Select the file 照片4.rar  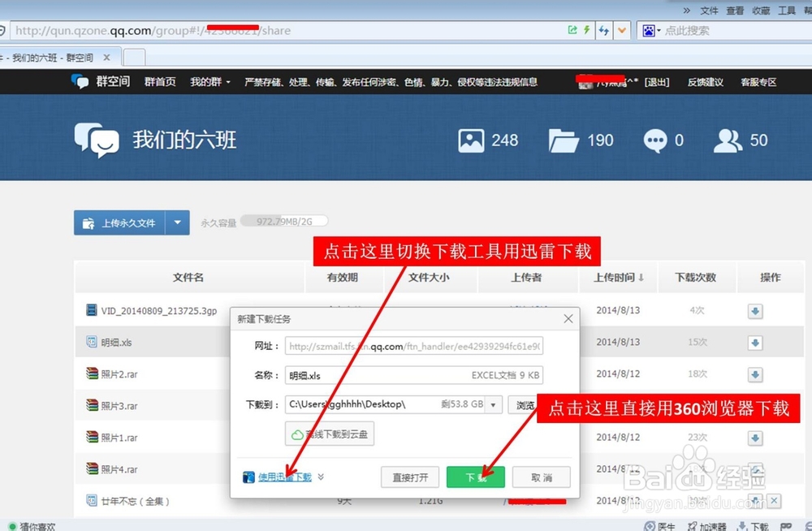pos(119,469)
